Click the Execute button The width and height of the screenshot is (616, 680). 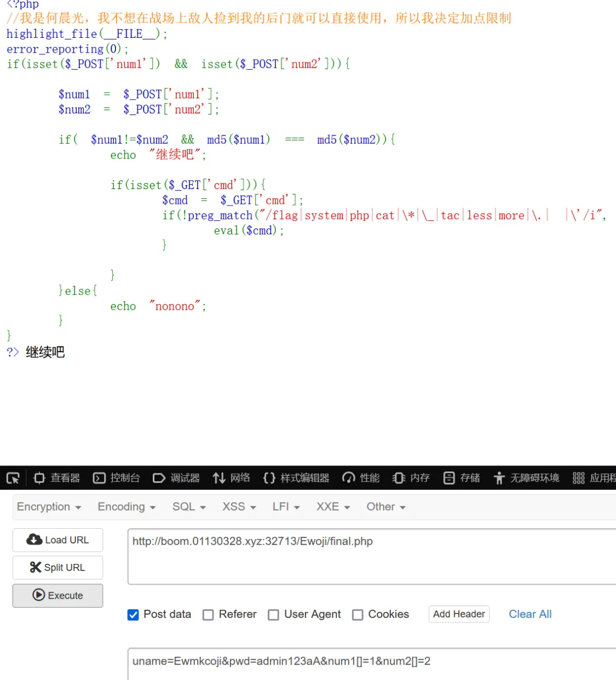coord(57,596)
